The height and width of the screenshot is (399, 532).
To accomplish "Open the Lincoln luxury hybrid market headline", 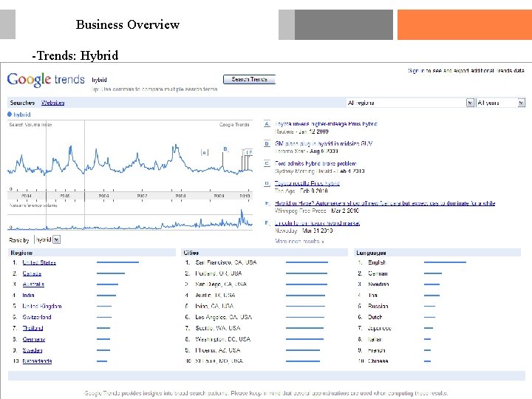I will [317, 223].
